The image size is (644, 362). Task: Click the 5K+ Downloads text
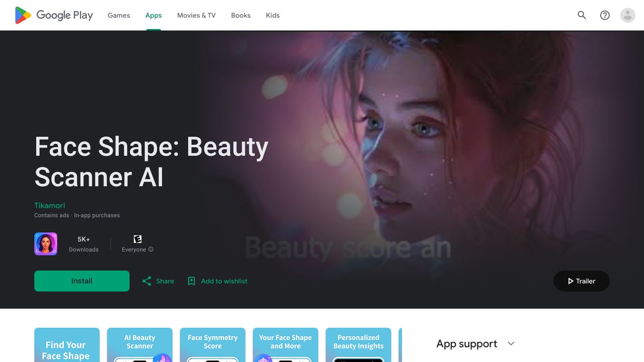84,244
